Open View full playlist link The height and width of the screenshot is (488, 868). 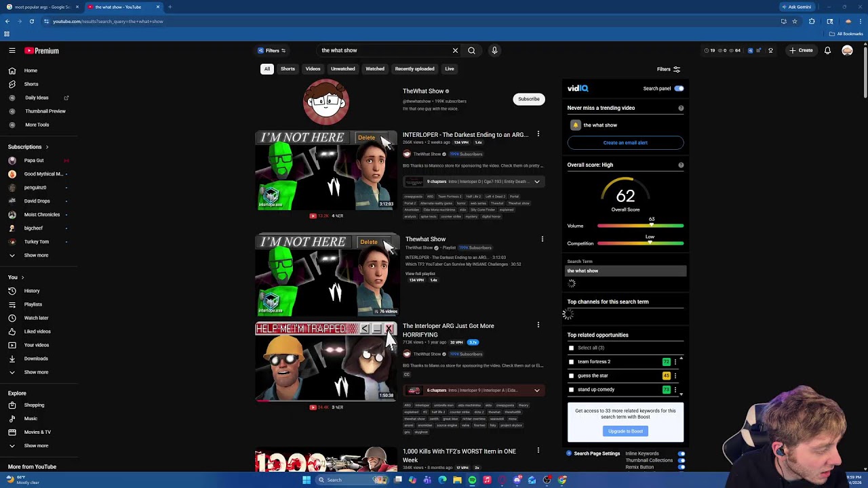click(420, 274)
